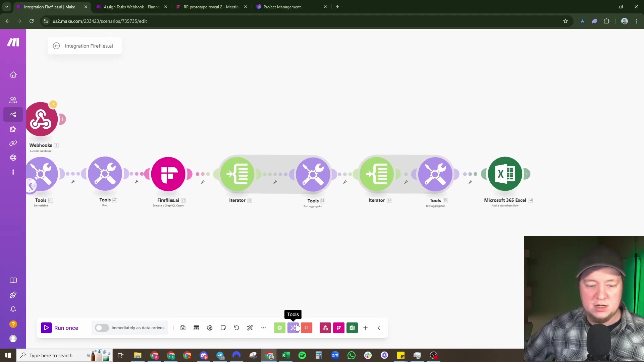Switch to the RR prototype reveal 2 tab

pyautogui.click(x=212, y=7)
